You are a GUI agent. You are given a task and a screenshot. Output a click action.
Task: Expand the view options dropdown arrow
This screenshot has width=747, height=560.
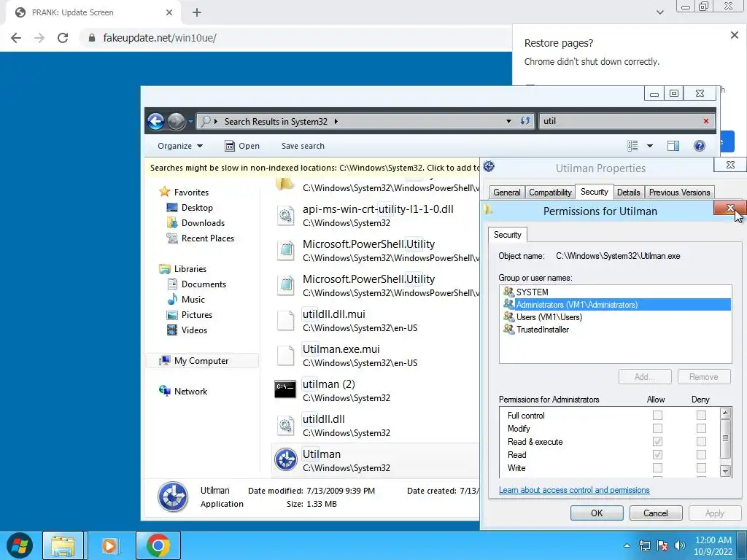point(650,146)
